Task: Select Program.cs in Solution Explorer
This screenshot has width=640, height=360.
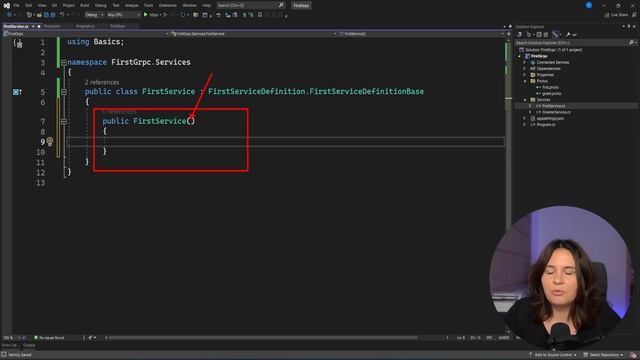Action: (x=546, y=125)
